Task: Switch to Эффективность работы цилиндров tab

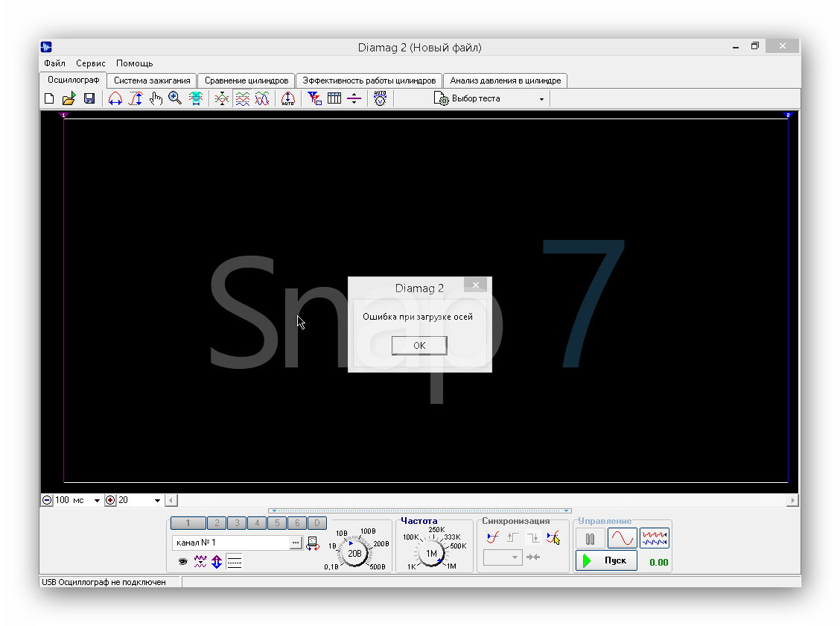Action: [369, 80]
